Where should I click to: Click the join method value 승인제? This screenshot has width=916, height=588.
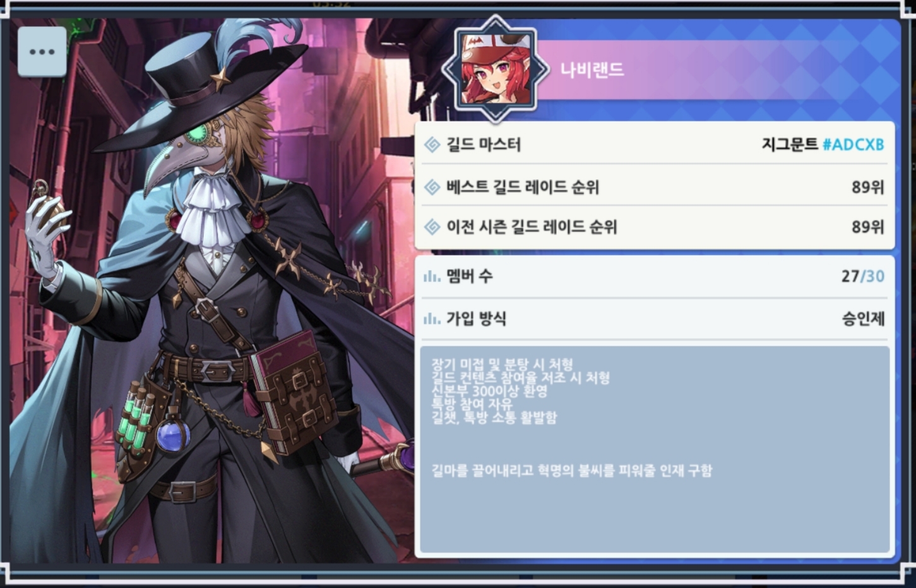(863, 319)
